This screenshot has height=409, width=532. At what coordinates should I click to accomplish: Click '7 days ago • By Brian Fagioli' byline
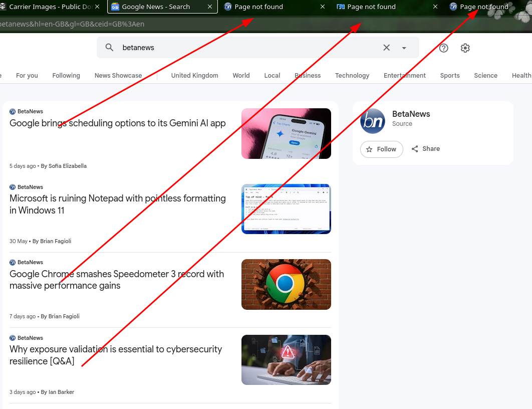pyautogui.click(x=45, y=316)
